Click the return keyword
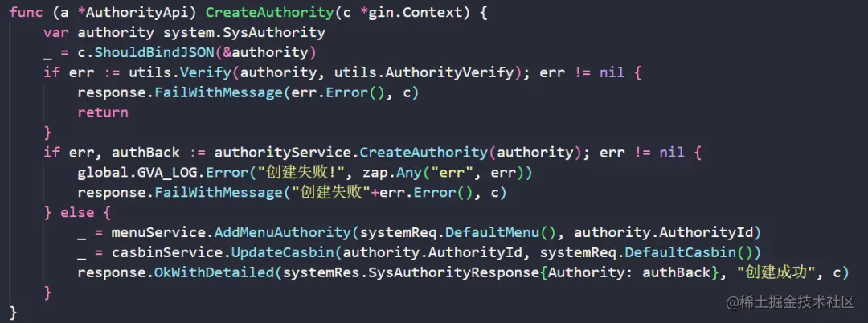The width and height of the screenshot is (868, 323). (102, 112)
